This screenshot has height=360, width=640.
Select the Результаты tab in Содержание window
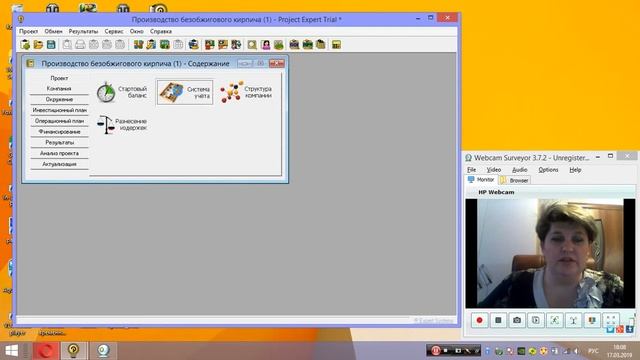point(59,142)
